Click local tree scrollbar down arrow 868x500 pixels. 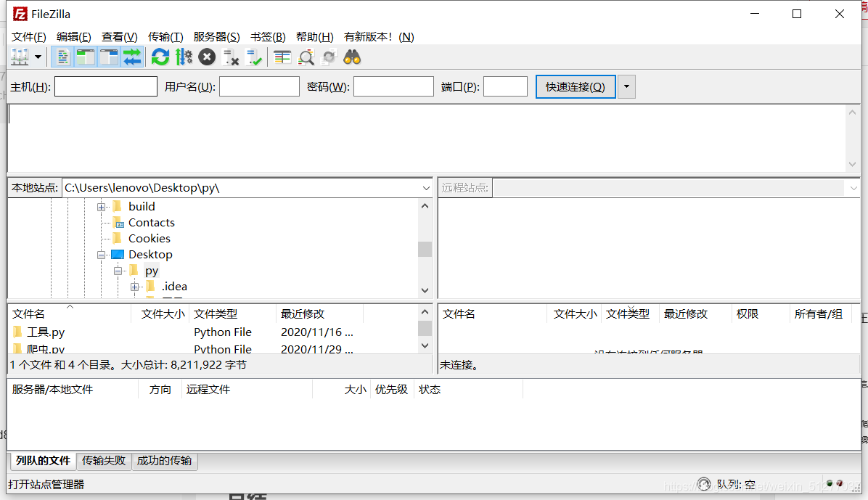point(425,290)
